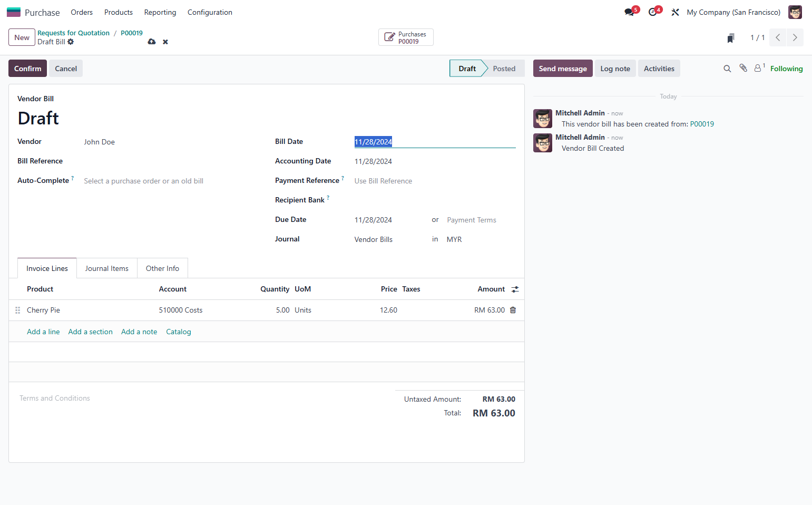
Task: Switch company from My Company (San Francisco)
Action: [733, 12]
